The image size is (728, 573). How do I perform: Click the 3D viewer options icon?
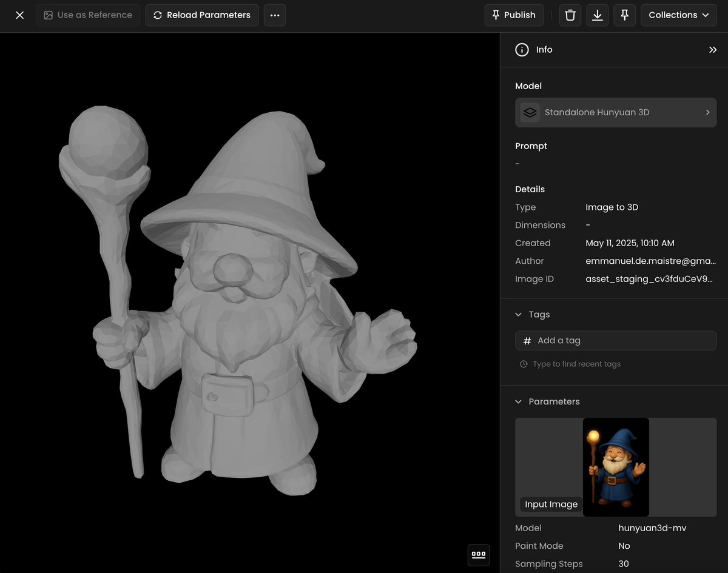479,554
